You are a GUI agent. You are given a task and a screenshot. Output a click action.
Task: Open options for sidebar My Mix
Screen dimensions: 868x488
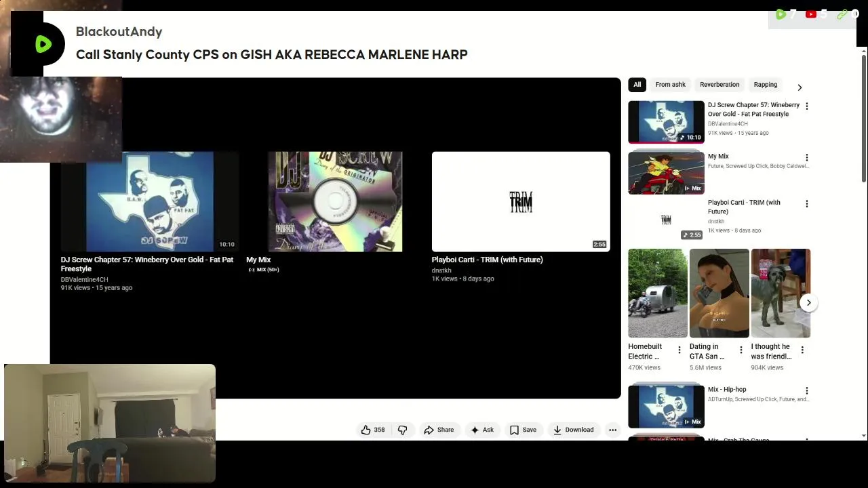[x=806, y=157]
